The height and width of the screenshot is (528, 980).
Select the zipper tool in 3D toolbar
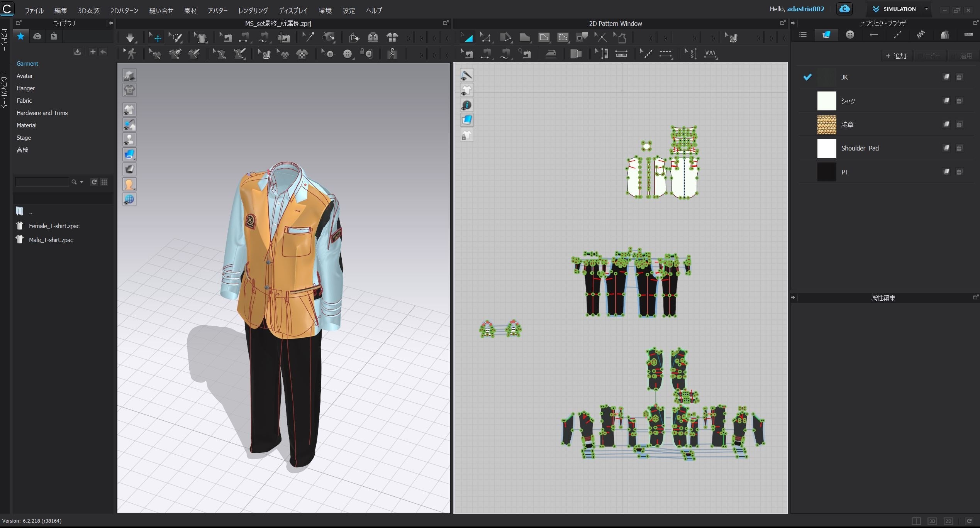point(392,54)
